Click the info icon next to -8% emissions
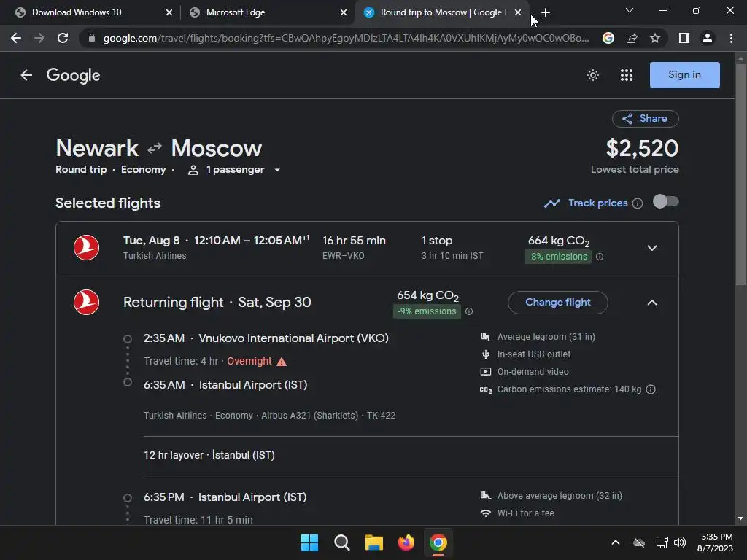This screenshot has width=747, height=560. pos(600,257)
